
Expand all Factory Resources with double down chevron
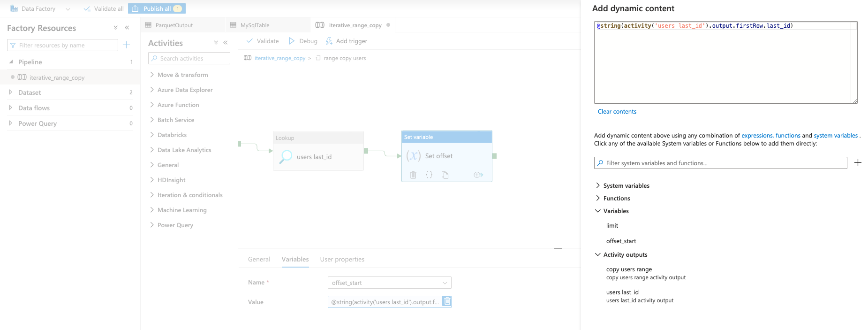115,28
